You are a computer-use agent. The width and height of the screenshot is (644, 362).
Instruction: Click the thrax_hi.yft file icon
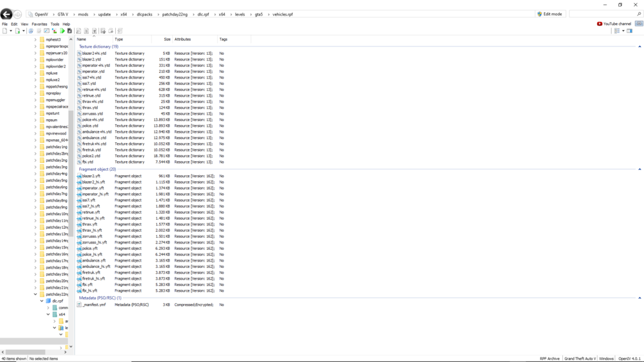tap(79, 231)
